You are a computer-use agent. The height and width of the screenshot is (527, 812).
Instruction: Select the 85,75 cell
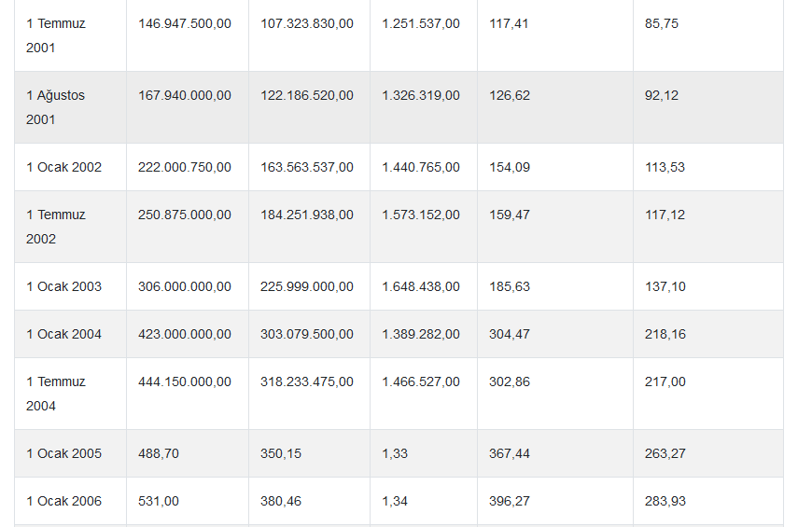coord(662,23)
